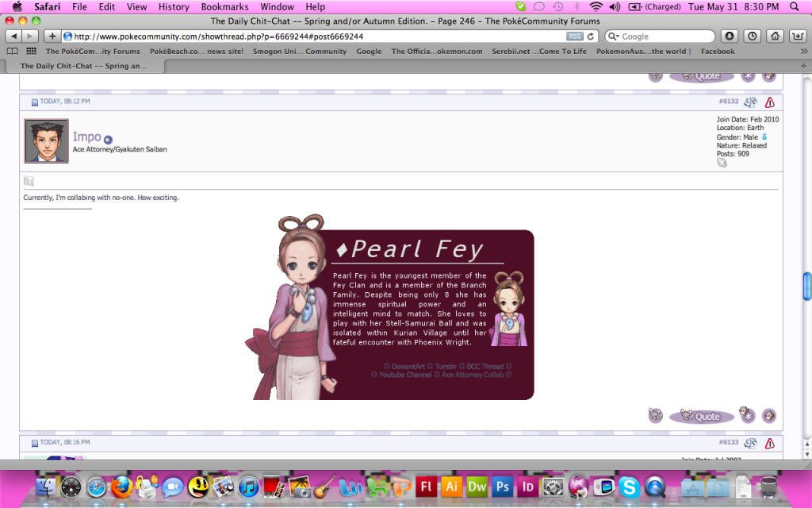This screenshot has width=812, height=508.
Task: Open the Serebii.net bookmark
Action: pyautogui.click(x=539, y=52)
